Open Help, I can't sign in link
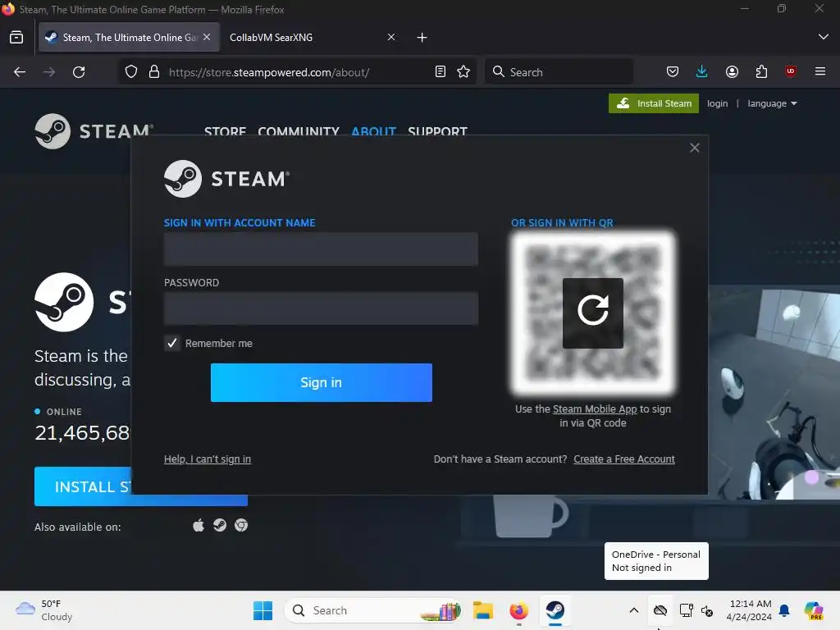The image size is (840, 630). (208, 459)
